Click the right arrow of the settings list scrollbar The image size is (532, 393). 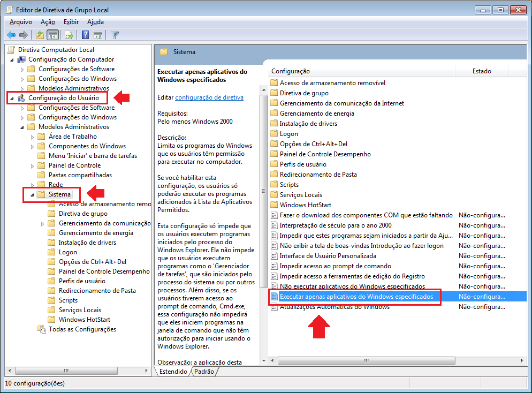pos(522,360)
